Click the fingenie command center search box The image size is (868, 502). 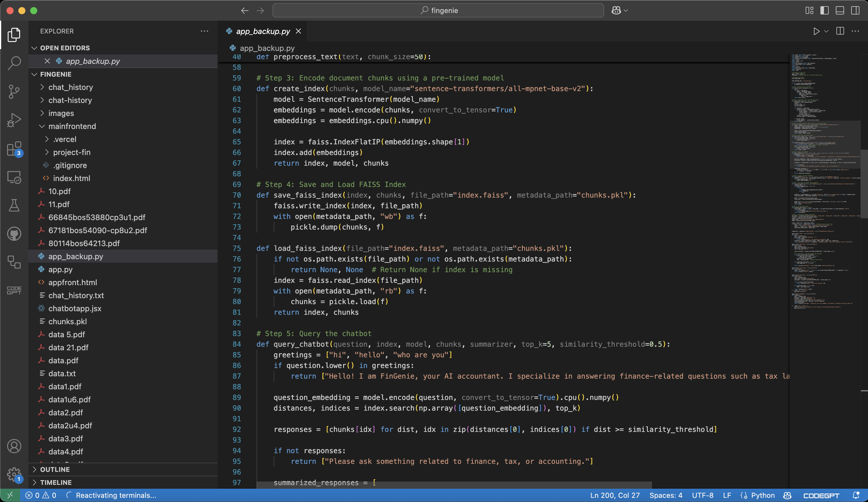438,10
